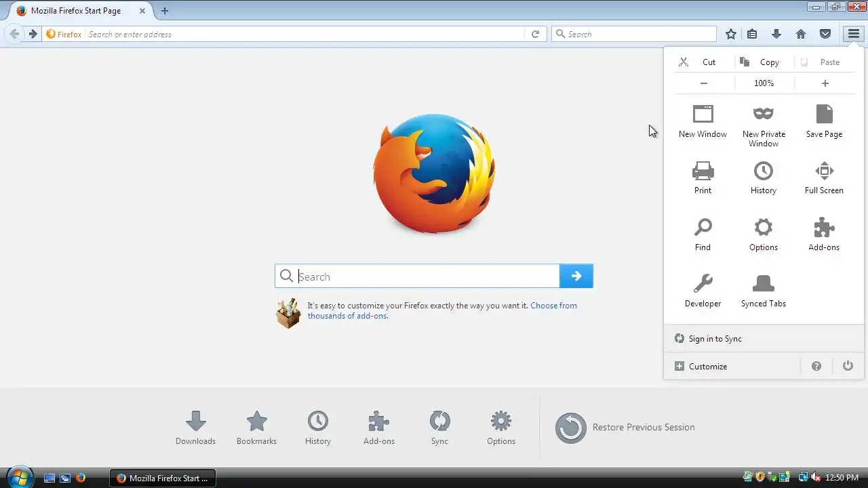Open the New Window option in menu
Viewport: 868px width, 488px height.
(703, 122)
